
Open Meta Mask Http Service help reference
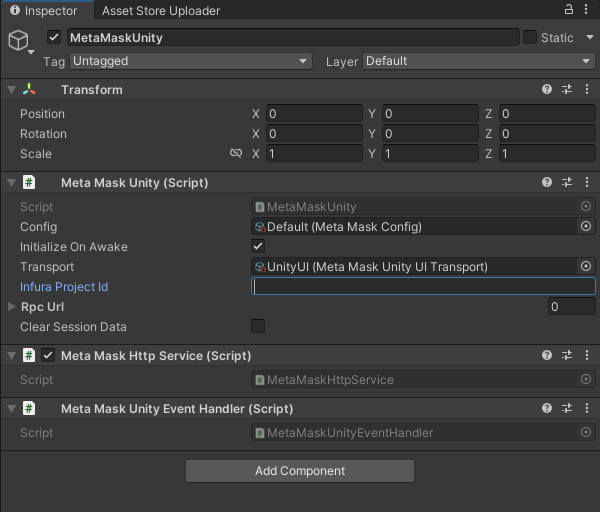pos(547,355)
